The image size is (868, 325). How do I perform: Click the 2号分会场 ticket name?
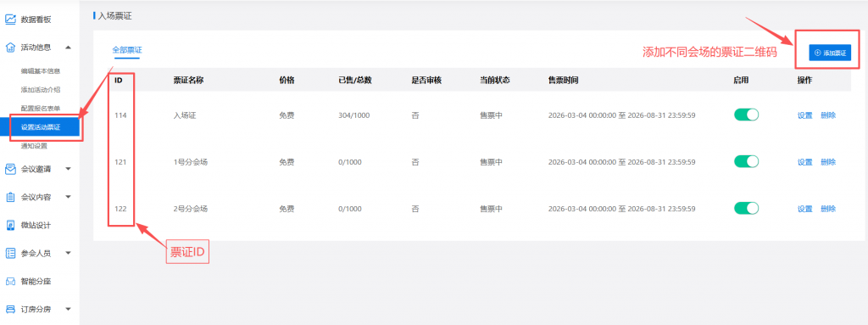(x=191, y=209)
